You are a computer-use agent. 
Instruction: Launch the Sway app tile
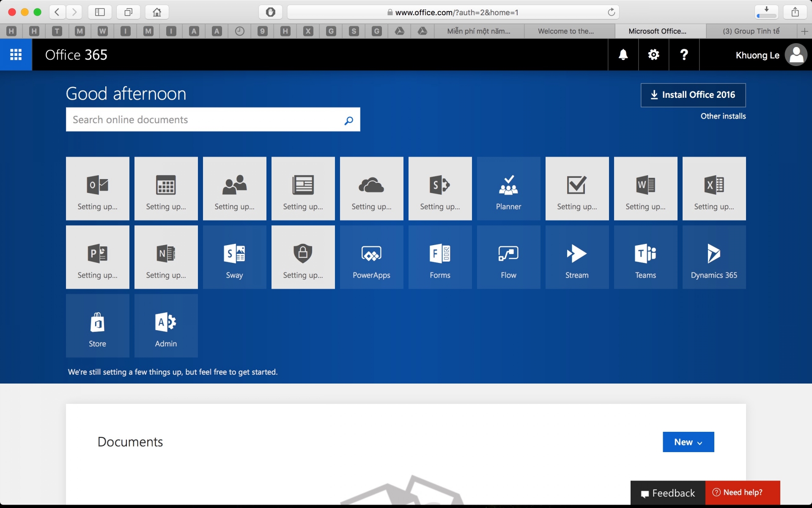(235, 257)
